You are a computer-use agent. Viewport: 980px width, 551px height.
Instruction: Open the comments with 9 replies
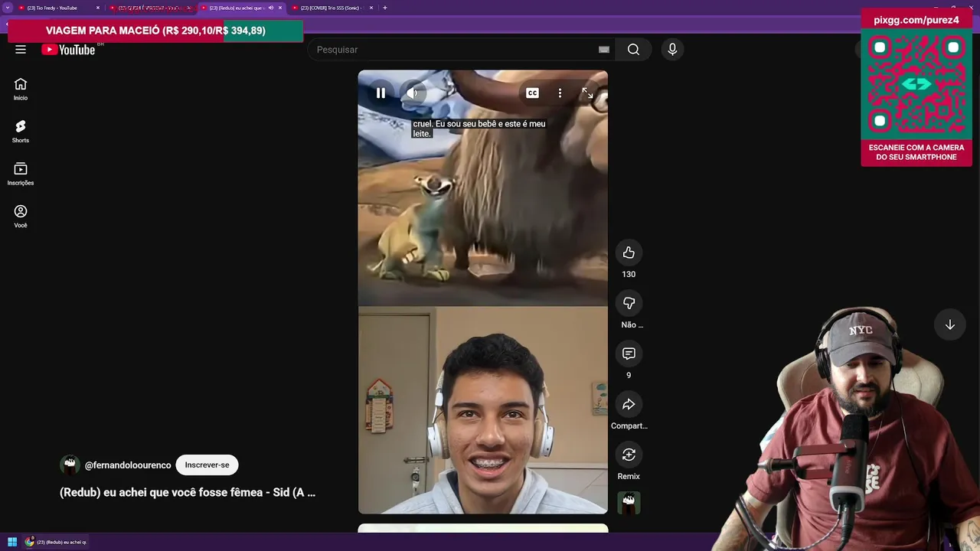[629, 354]
